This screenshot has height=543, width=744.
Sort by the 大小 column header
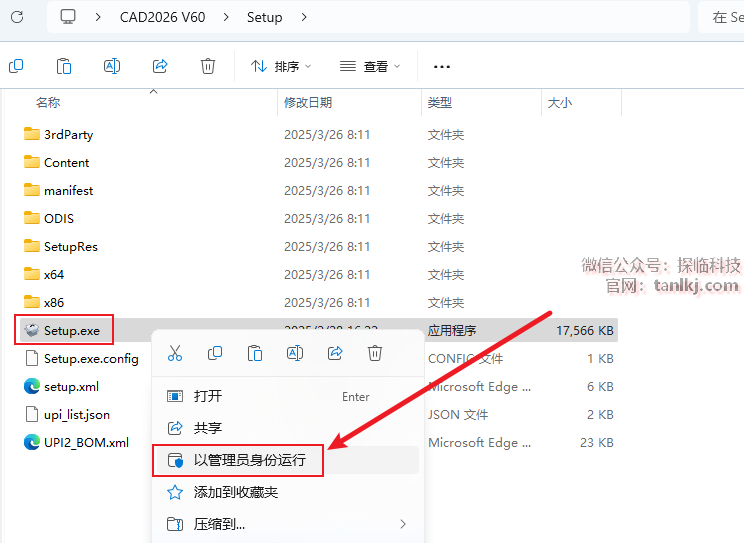point(560,103)
